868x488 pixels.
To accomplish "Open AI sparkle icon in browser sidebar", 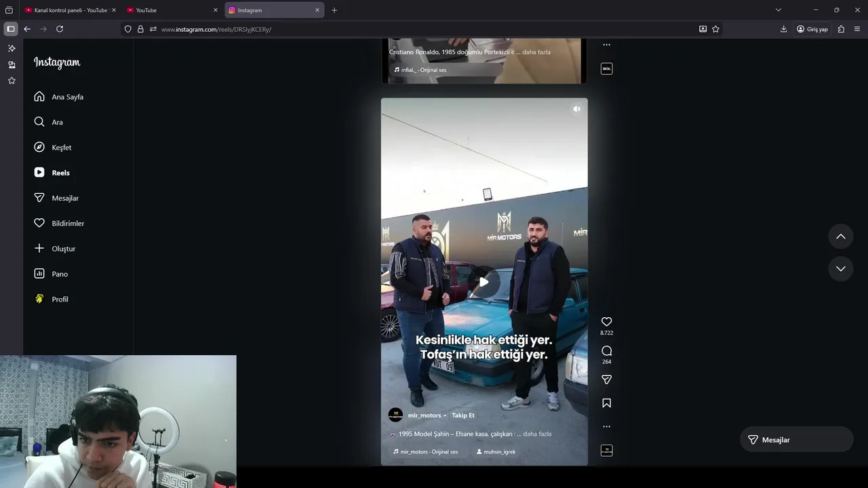I will [x=12, y=49].
